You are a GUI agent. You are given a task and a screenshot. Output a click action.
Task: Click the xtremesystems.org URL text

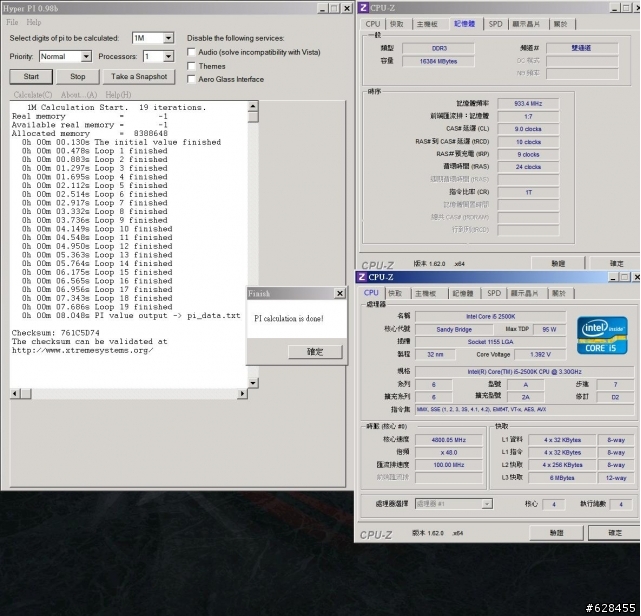tap(83, 350)
